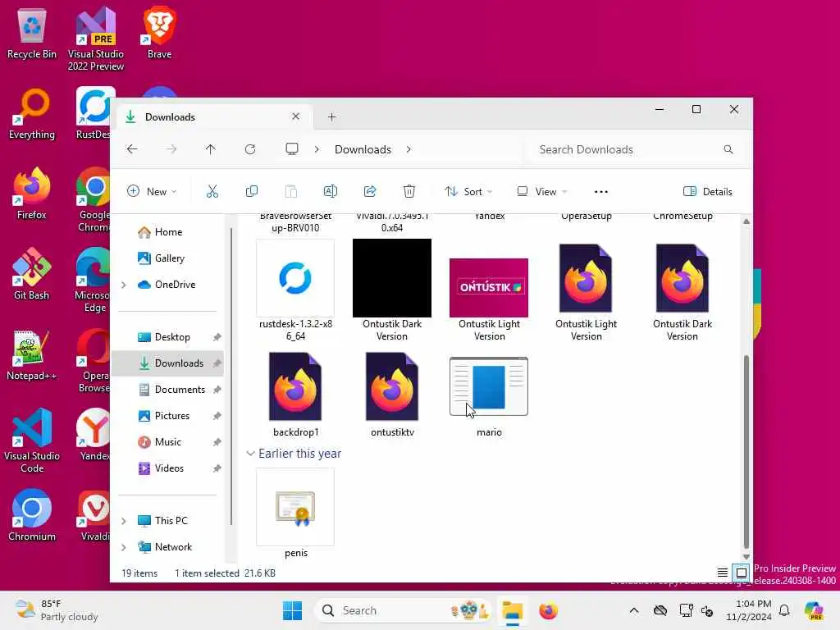This screenshot has width=840, height=630.
Task: Click the magnifier icon in Search Downloads box
Action: click(728, 149)
